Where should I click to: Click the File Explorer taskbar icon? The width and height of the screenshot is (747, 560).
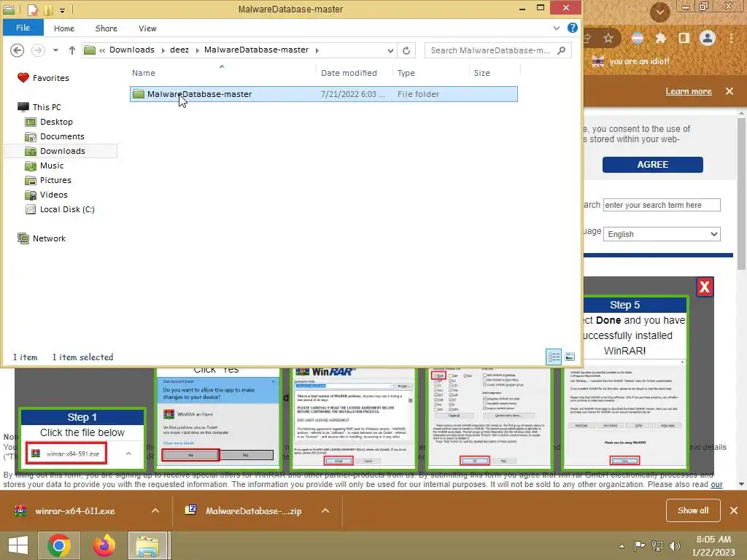(147, 545)
